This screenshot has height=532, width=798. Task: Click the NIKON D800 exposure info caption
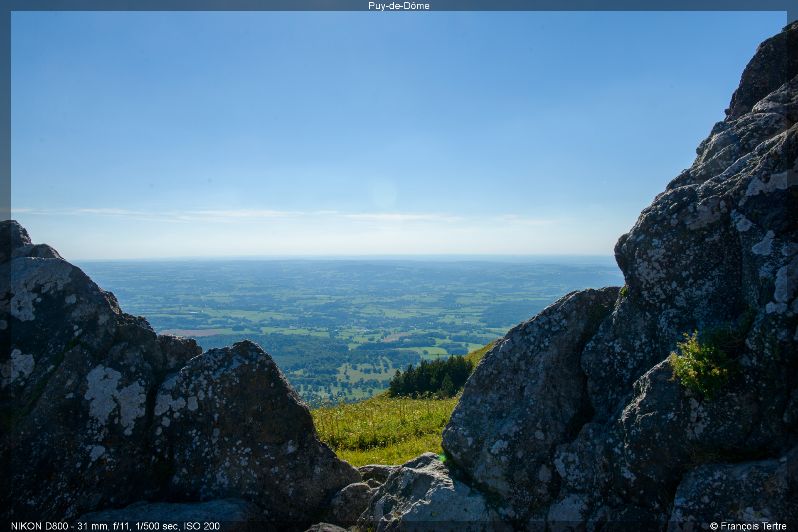[116, 526]
